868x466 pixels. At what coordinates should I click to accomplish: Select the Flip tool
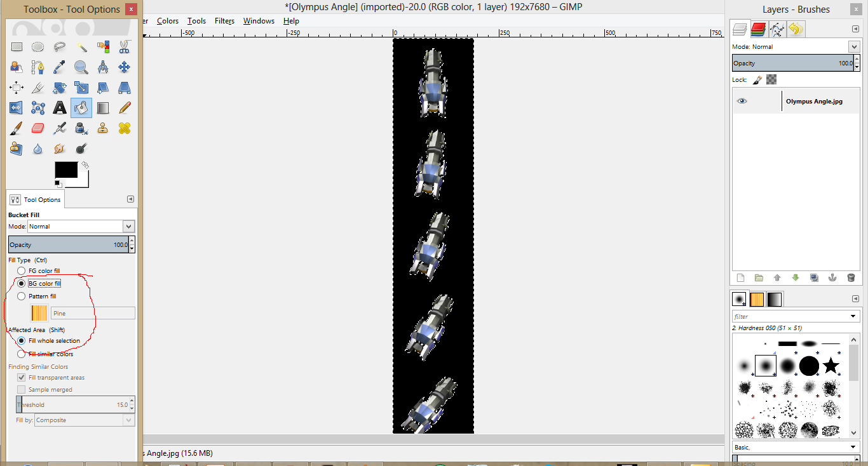[17, 108]
